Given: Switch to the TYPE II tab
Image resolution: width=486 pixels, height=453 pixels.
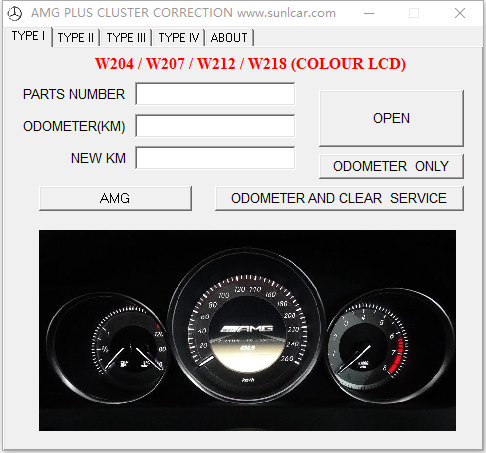Looking at the screenshot, I should [76, 37].
